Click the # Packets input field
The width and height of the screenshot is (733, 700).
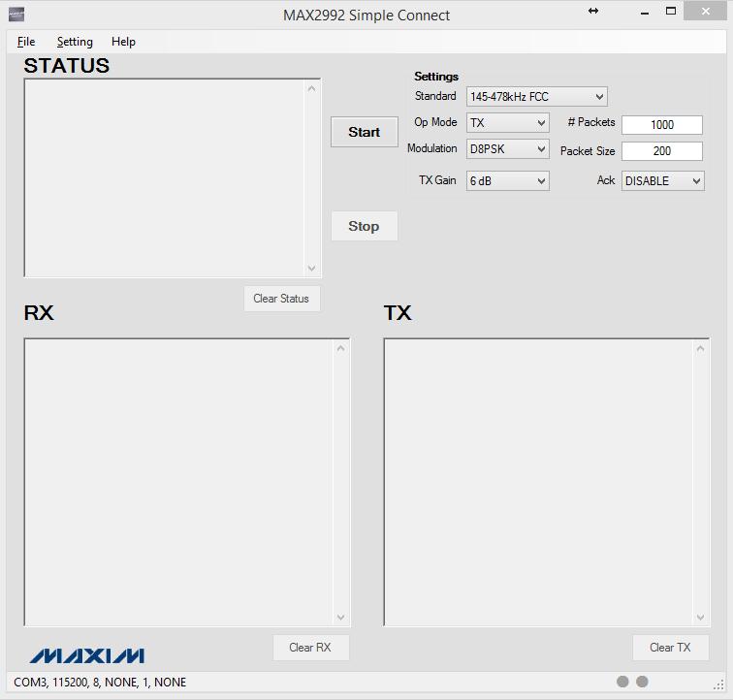(662, 125)
